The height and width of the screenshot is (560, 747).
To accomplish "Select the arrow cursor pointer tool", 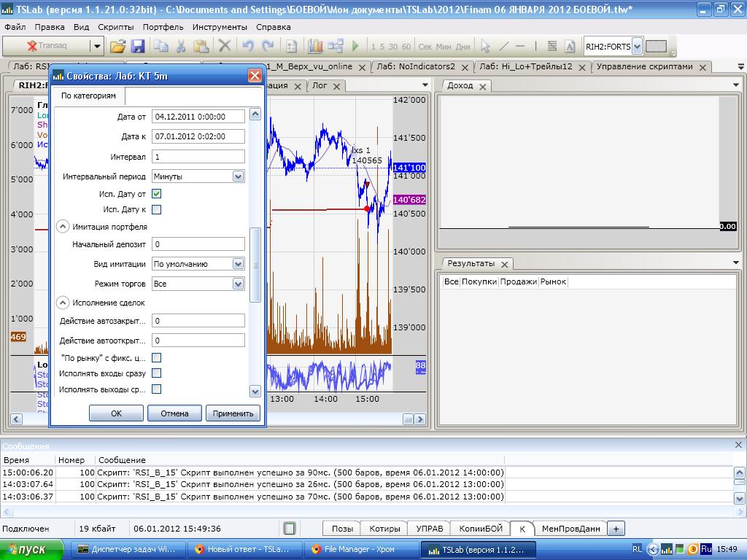I will (485, 46).
